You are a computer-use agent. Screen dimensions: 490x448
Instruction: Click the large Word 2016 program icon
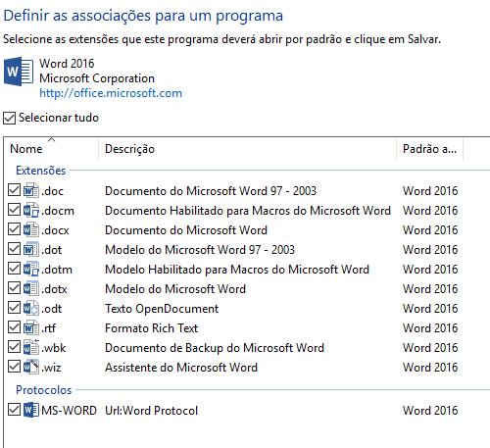pos(19,72)
